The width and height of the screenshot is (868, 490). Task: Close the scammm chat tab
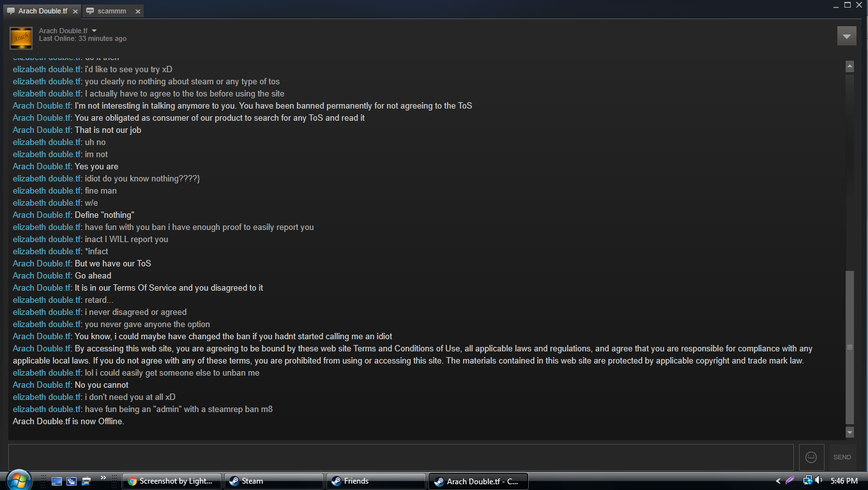click(137, 11)
